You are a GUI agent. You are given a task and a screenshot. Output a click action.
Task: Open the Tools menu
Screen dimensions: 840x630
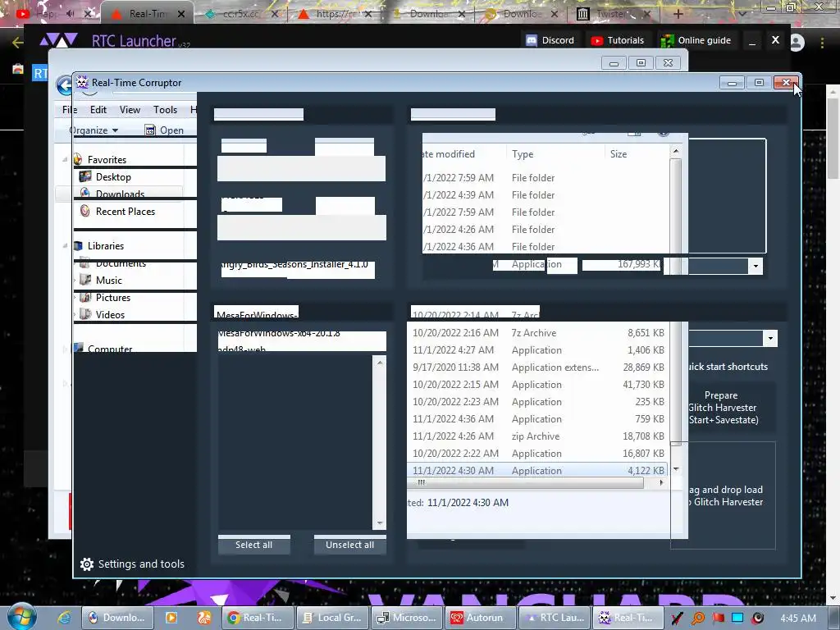coord(165,109)
